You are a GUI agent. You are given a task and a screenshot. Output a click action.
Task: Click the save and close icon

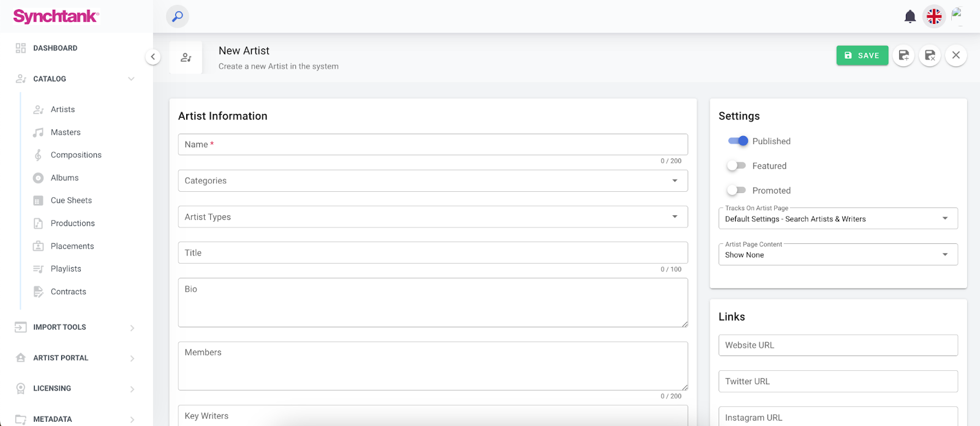(x=930, y=56)
